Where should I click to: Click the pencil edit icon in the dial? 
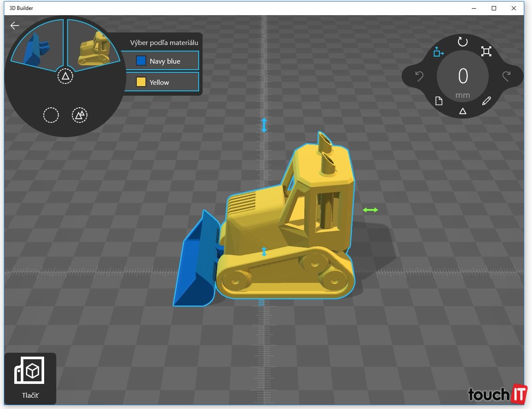tap(487, 101)
